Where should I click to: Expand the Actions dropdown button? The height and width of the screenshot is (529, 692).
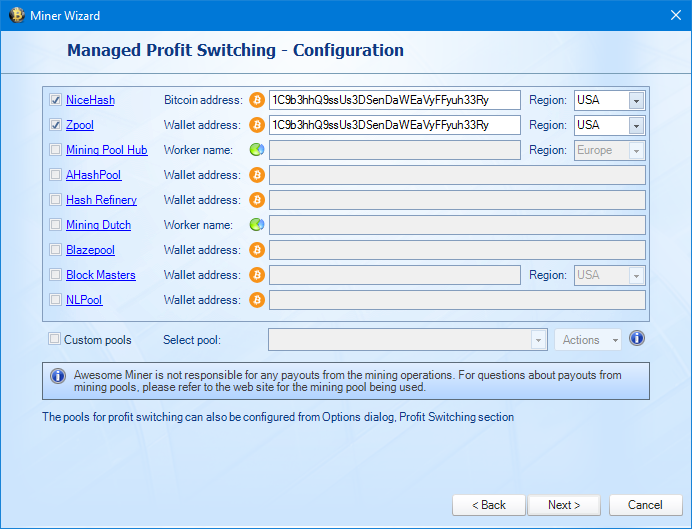coord(588,340)
